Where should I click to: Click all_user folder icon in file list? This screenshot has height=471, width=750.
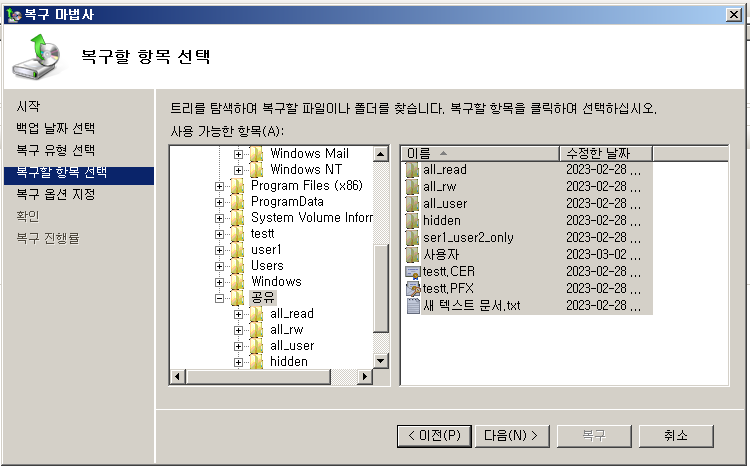(x=412, y=204)
